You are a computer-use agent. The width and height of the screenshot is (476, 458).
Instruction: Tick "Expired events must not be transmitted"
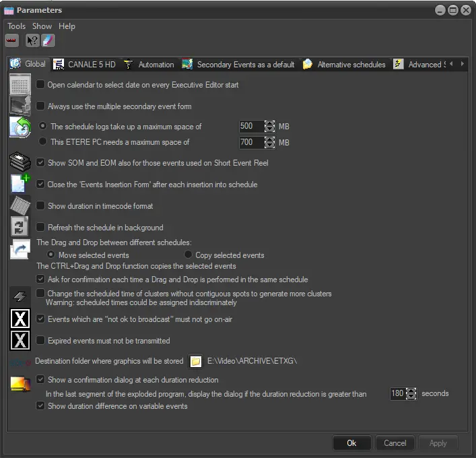(x=41, y=341)
